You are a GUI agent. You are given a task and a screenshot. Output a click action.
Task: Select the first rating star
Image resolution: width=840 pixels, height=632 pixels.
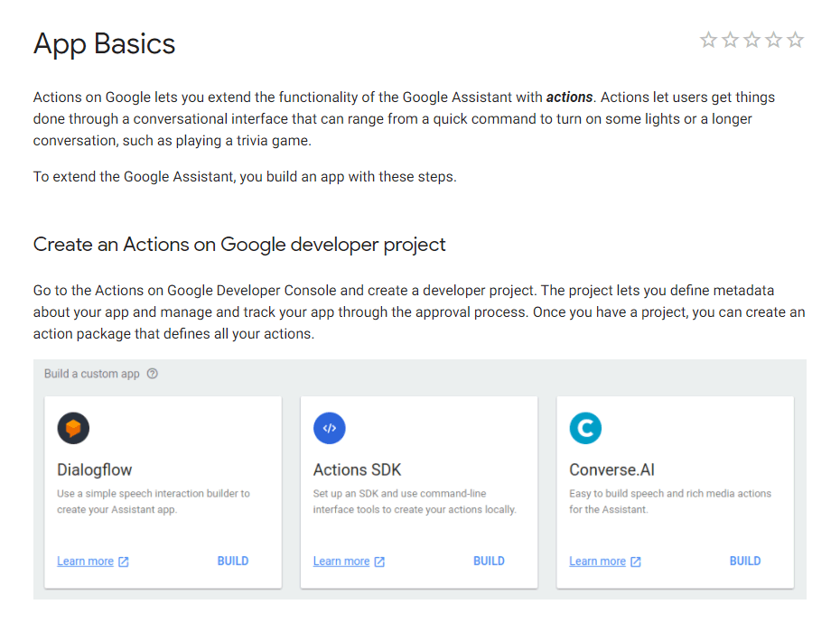708,40
